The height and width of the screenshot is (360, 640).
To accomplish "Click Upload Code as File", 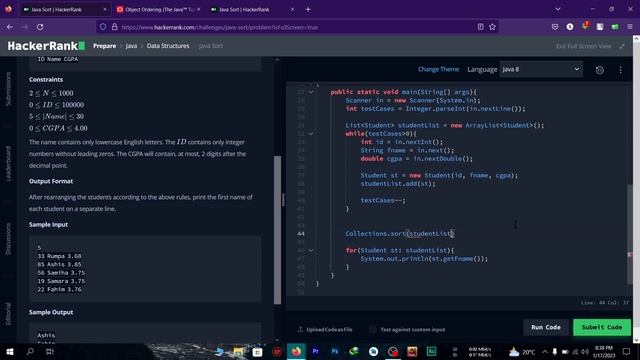I will point(325,329).
